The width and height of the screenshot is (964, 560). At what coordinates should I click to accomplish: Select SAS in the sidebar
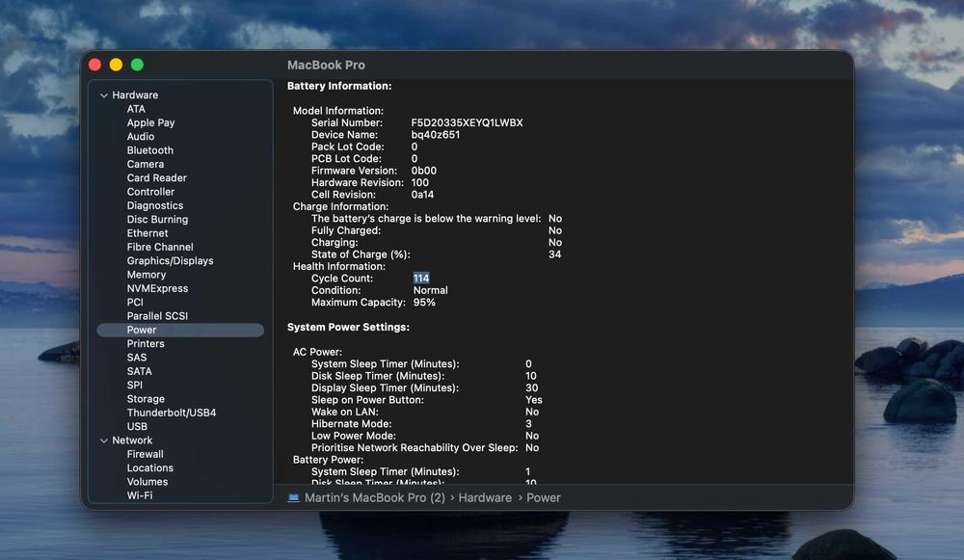click(x=137, y=358)
